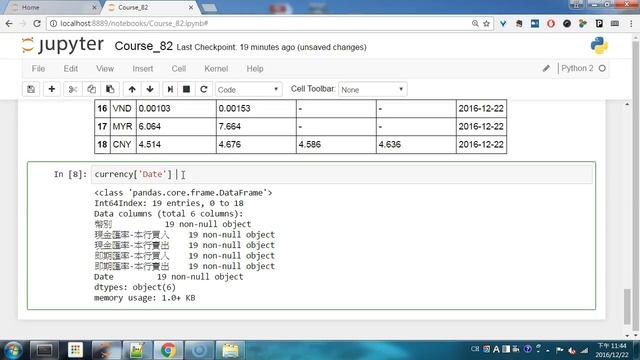This screenshot has width=640, height=360.
Task: Click the volume icon in system tray
Action: point(572,350)
